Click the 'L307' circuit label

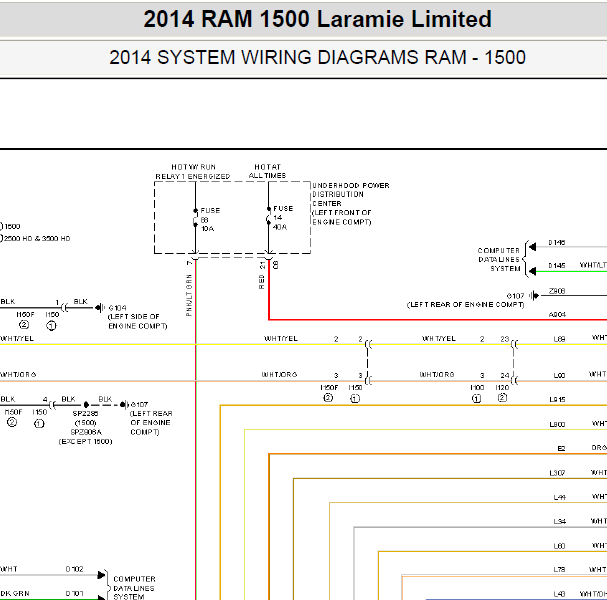coord(557,473)
